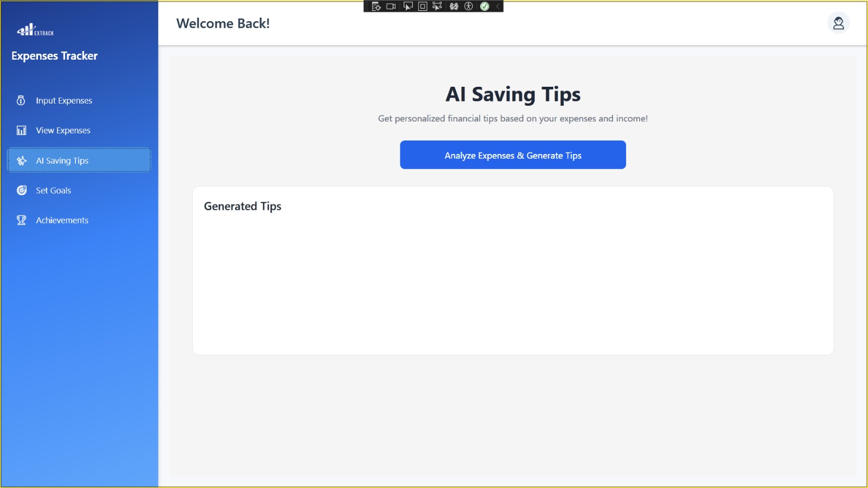Viewport: 868px width, 488px height.
Task: Open the user profile avatar icon
Action: point(838,23)
